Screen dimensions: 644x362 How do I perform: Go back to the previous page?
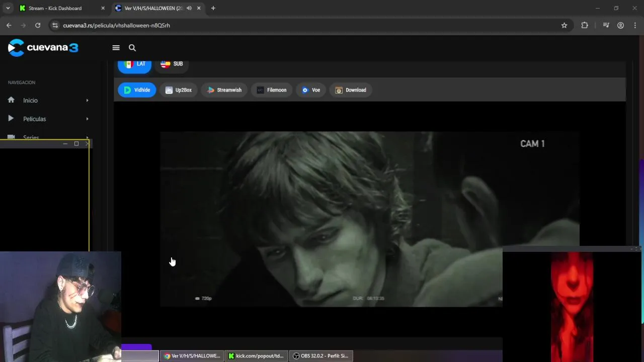pos(9,25)
